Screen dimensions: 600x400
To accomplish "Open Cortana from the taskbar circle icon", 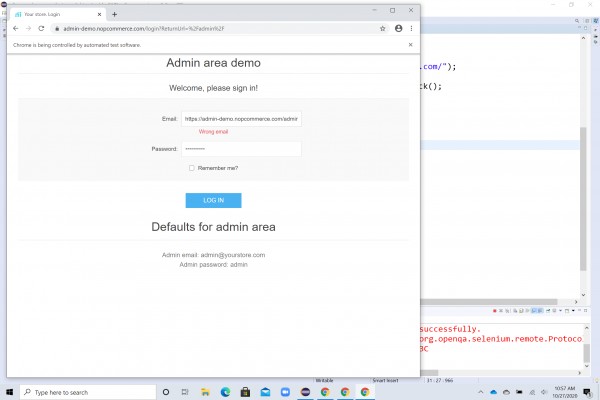I will pyautogui.click(x=166, y=392).
